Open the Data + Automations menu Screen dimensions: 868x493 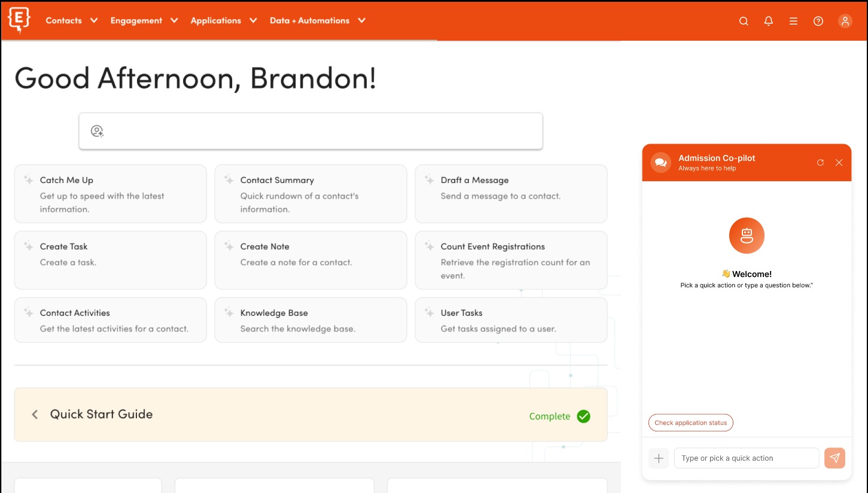pyautogui.click(x=317, y=20)
